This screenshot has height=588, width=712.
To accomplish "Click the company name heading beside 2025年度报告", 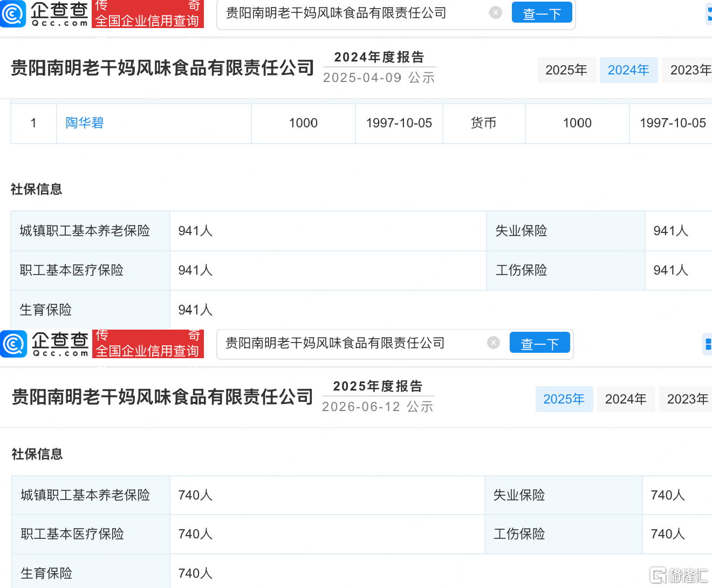I will [162, 397].
